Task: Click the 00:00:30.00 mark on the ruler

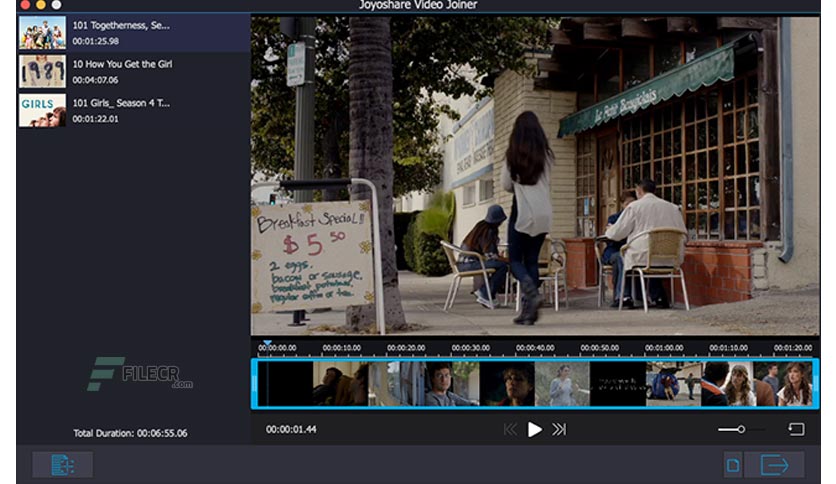Action: click(x=470, y=348)
